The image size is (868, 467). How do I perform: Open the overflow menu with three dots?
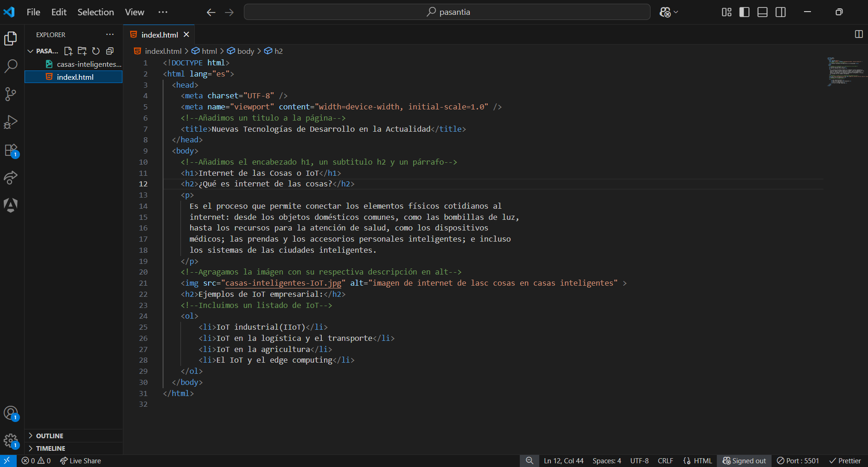(163, 12)
